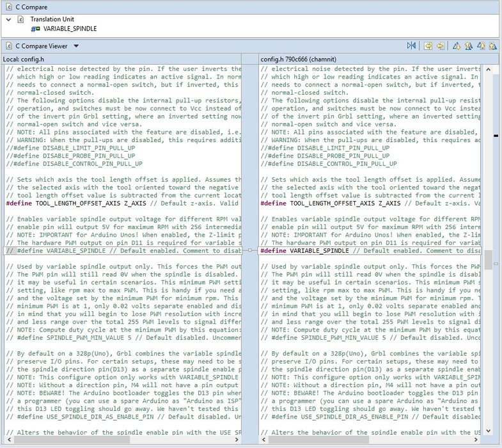Swap left and right compare views
The height and width of the screenshot is (448, 502).
(411, 46)
